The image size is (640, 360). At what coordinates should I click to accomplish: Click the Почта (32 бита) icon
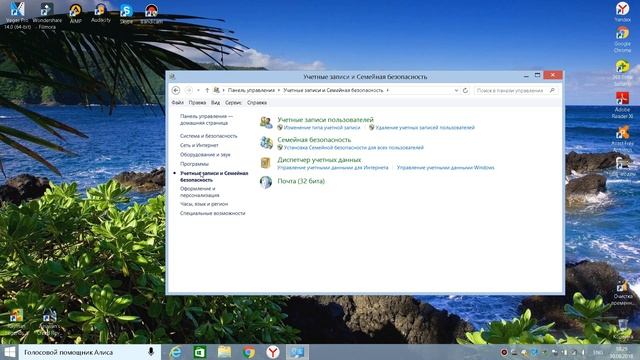click(x=266, y=182)
